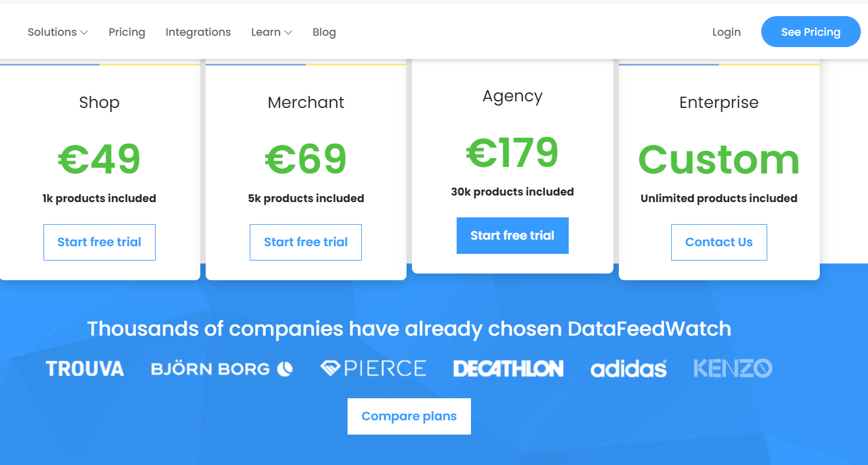The width and height of the screenshot is (868, 465).
Task: Select the Agency €179 price
Action: pyautogui.click(x=513, y=153)
